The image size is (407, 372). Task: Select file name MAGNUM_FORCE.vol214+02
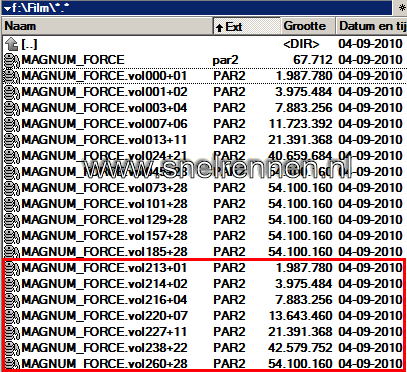point(104,284)
